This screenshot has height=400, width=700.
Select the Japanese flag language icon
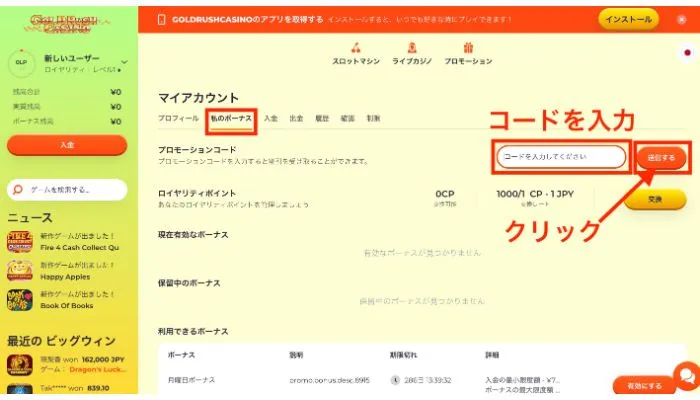point(686,52)
